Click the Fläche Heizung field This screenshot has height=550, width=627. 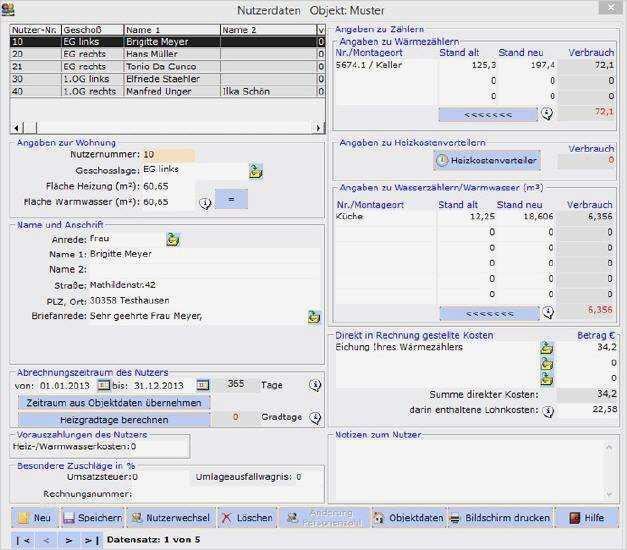pos(168,186)
